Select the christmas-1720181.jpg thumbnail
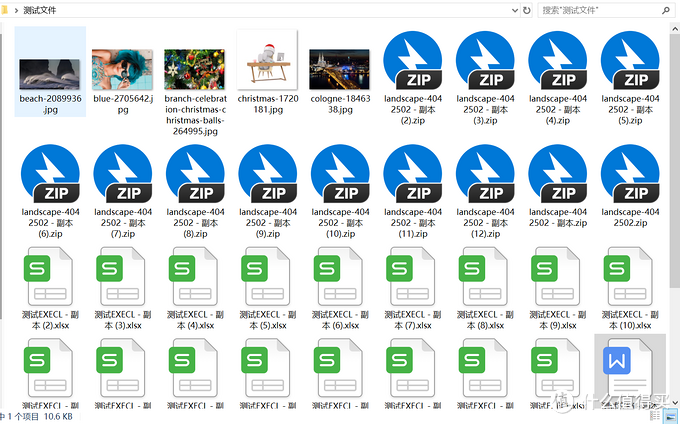Viewport: 680px width, 424px height. coord(267,59)
